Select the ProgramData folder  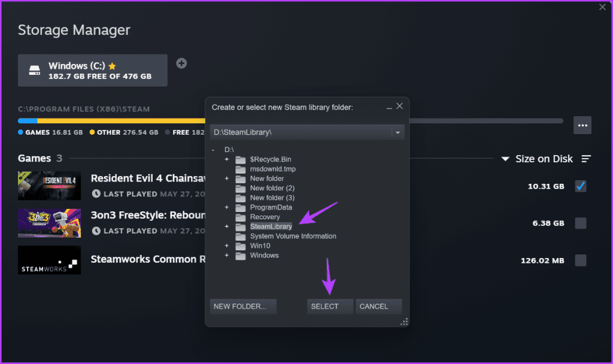(x=271, y=207)
